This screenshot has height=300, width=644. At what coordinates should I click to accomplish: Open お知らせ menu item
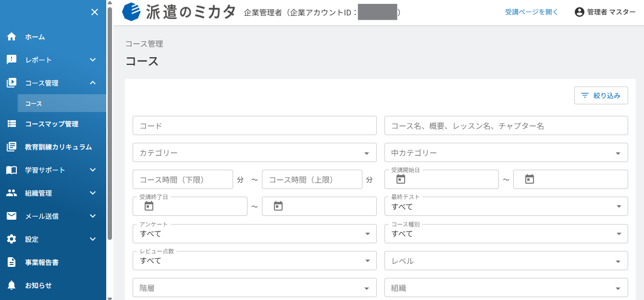[53, 286]
